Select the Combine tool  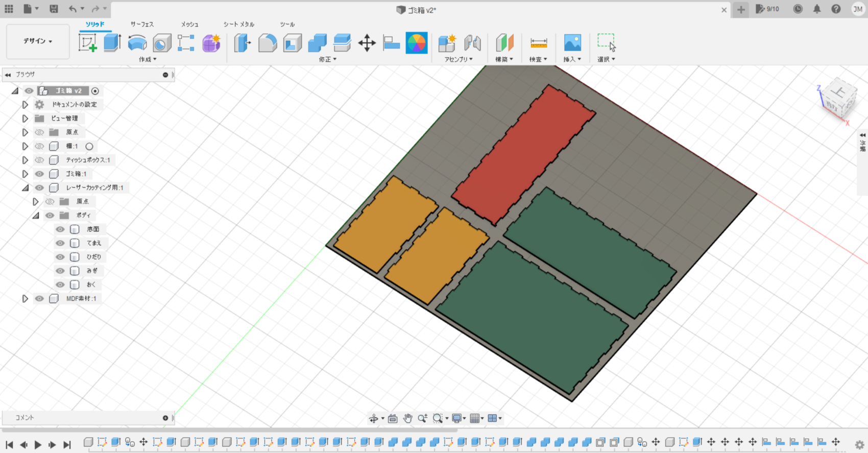pyautogui.click(x=317, y=43)
